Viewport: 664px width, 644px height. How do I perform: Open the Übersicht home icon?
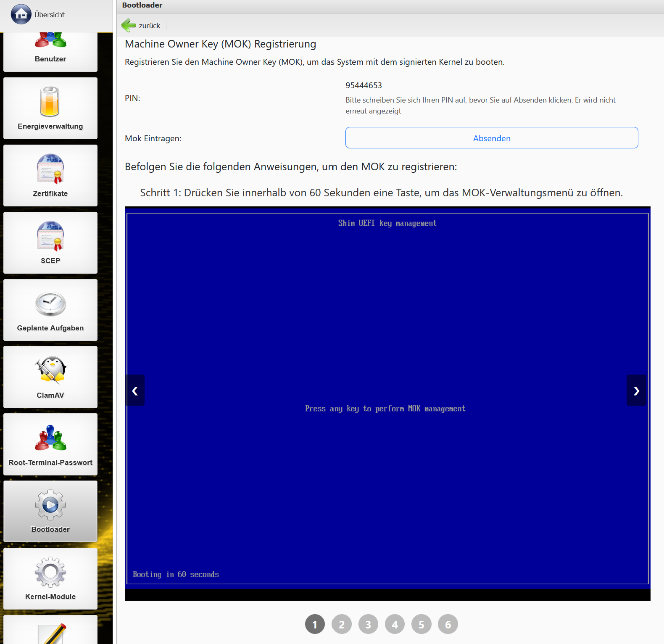click(x=21, y=14)
